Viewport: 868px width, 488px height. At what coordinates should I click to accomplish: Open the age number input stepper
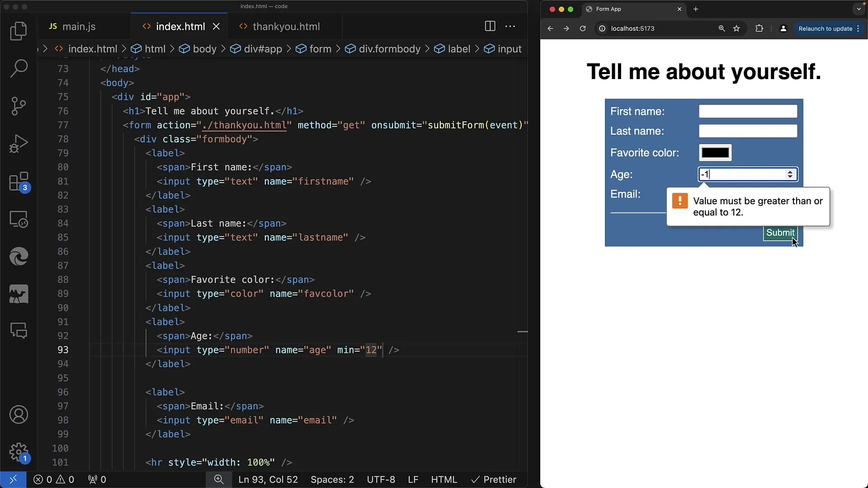click(x=791, y=174)
